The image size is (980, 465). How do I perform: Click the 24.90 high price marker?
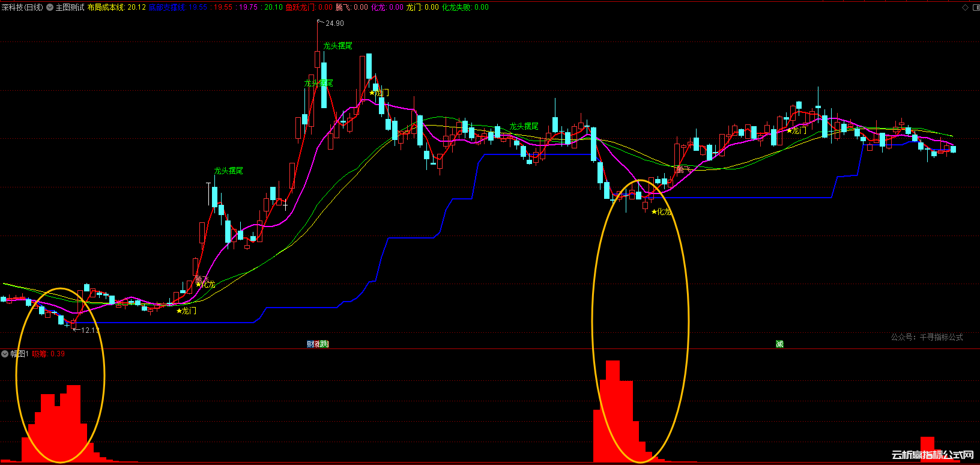pos(334,23)
